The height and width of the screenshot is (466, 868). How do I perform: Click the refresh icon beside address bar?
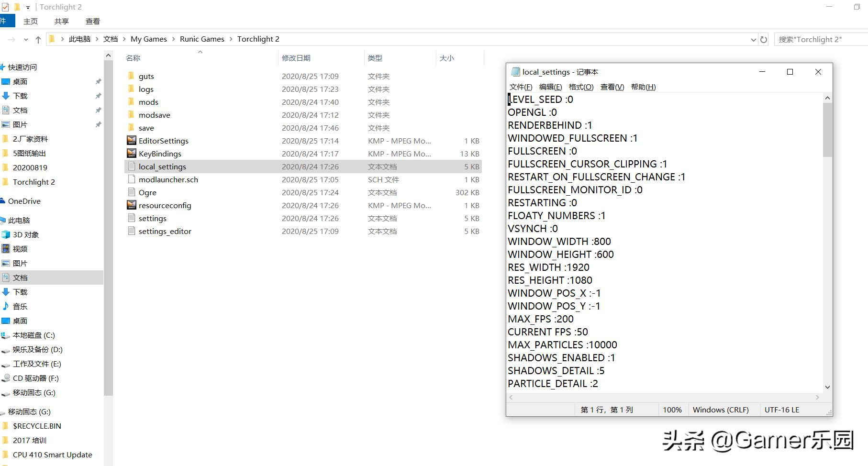coord(764,40)
